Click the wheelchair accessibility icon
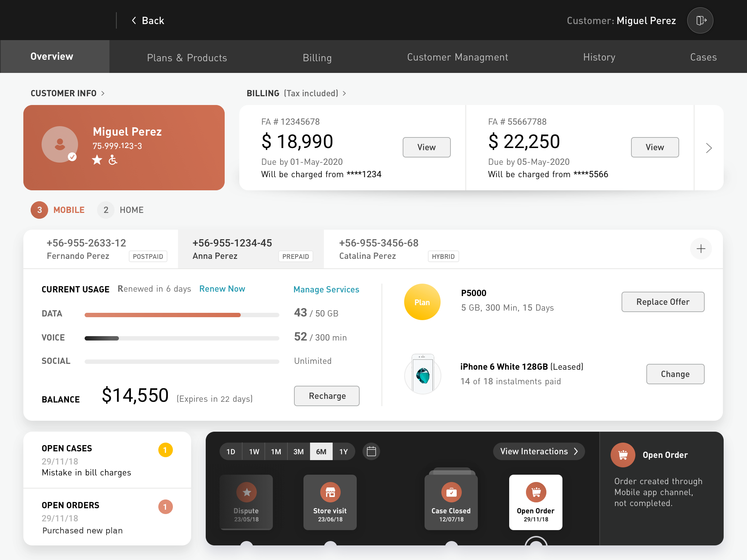This screenshot has height=560, width=747. coord(113,160)
